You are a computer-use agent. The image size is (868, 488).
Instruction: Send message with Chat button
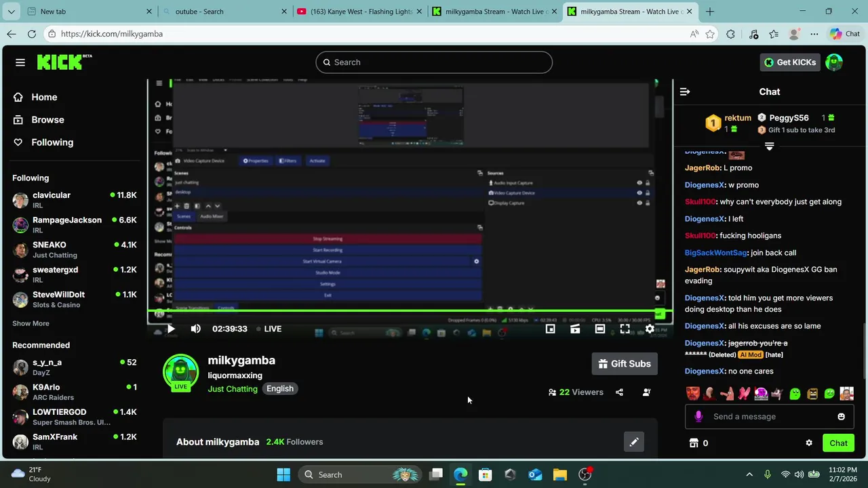pyautogui.click(x=839, y=443)
